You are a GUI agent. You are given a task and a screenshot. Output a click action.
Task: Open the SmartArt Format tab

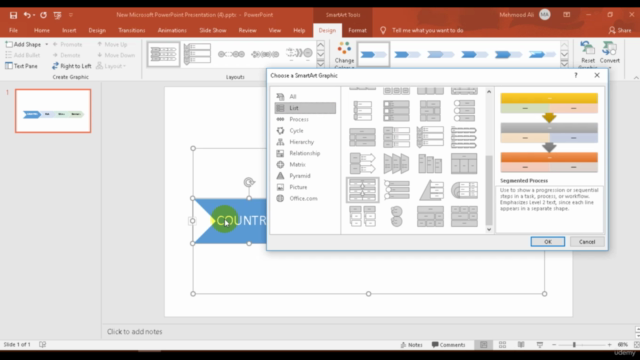(x=357, y=30)
